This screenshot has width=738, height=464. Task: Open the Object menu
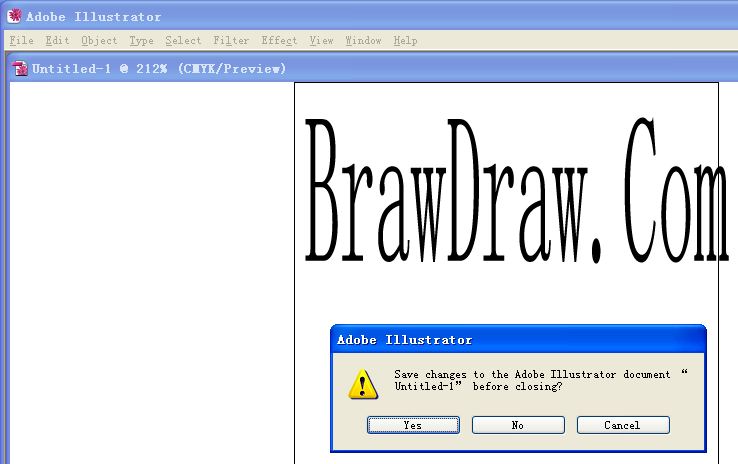[99, 40]
